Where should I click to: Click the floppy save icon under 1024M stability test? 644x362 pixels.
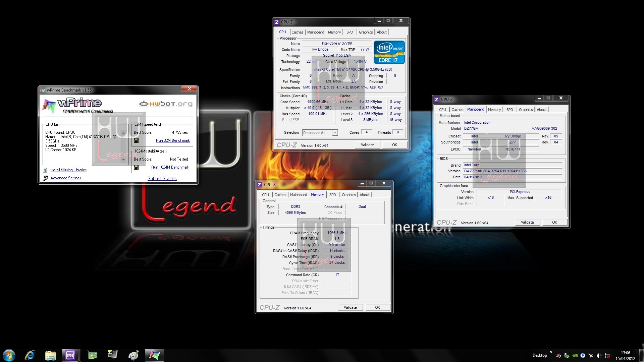(x=136, y=167)
